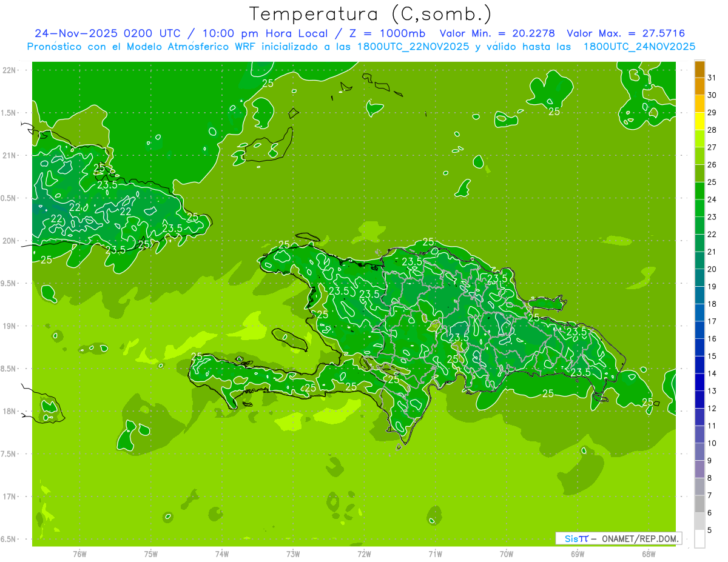Click the '19N' latitude axis label
This screenshot has width=728, height=562.
point(10,326)
